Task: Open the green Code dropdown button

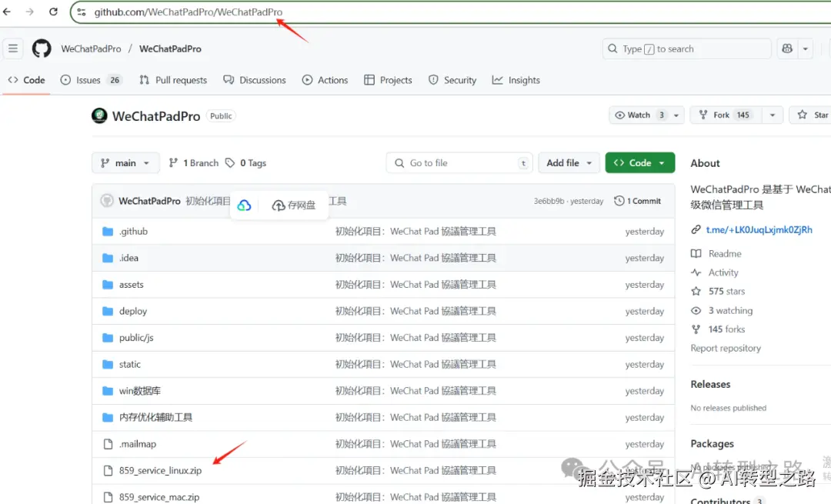Action: (639, 162)
